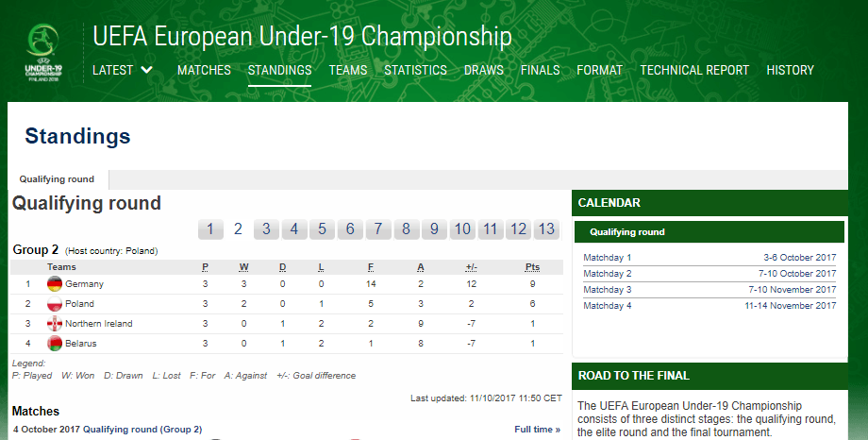The height and width of the screenshot is (440, 868).
Task: Switch to group 7 button
Action: [378, 228]
